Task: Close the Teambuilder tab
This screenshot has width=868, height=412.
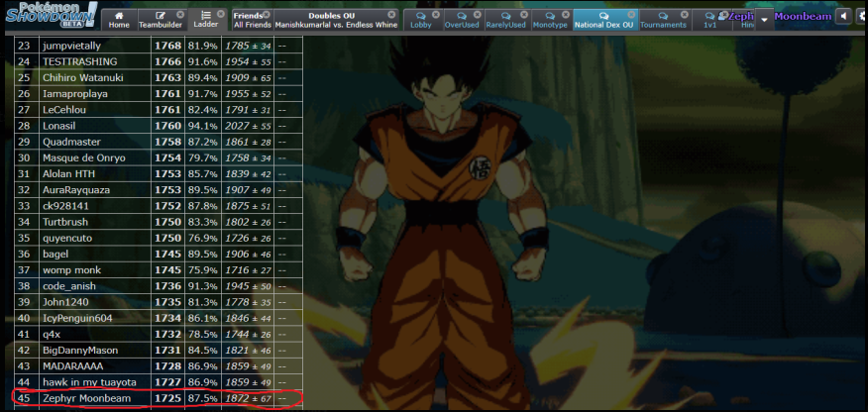Action: pos(180,15)
